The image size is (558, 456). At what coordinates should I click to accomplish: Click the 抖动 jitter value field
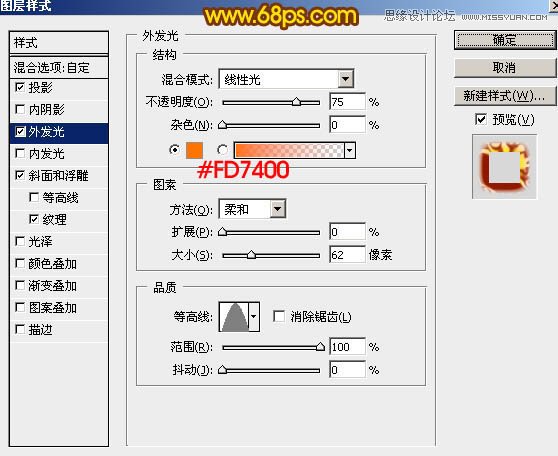[x=347, y=369]
